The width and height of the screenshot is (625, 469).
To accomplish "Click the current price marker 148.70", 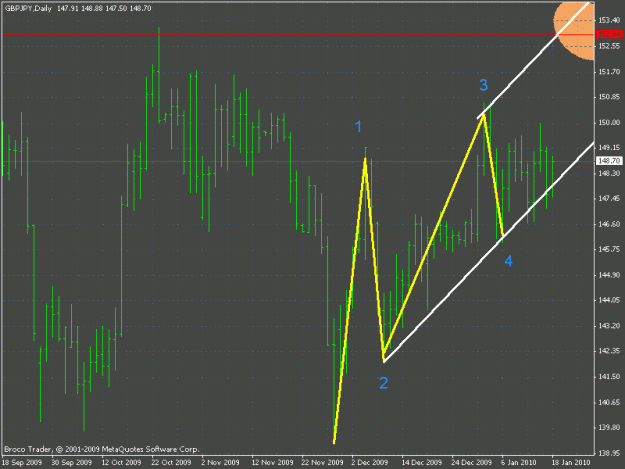I will 609,161.
